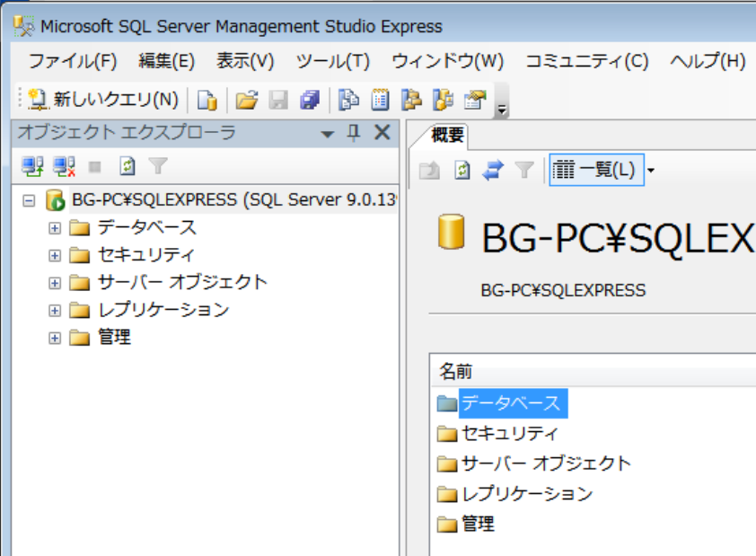Click the Refresh icon in summary toolbar
The height and width of the screenshot is (556, 756).
pyautogui.click(x=462, y=171)
